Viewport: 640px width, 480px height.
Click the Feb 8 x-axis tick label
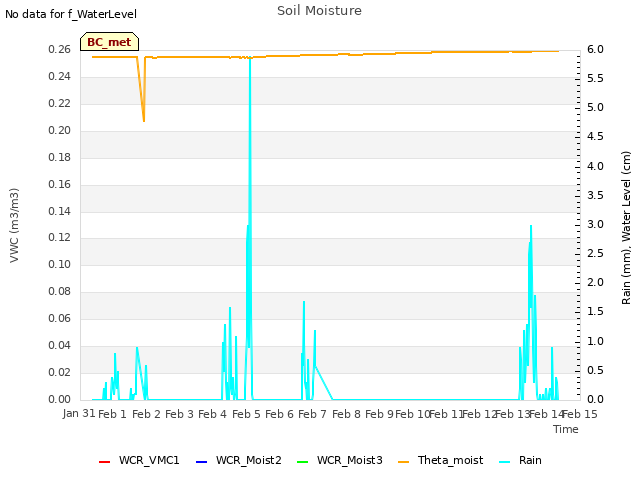[x=346, y=414]
